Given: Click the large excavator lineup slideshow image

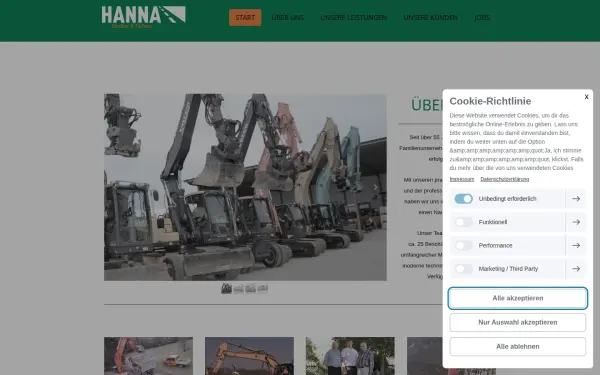Looking at the screenshot, I should click(245, 187).
